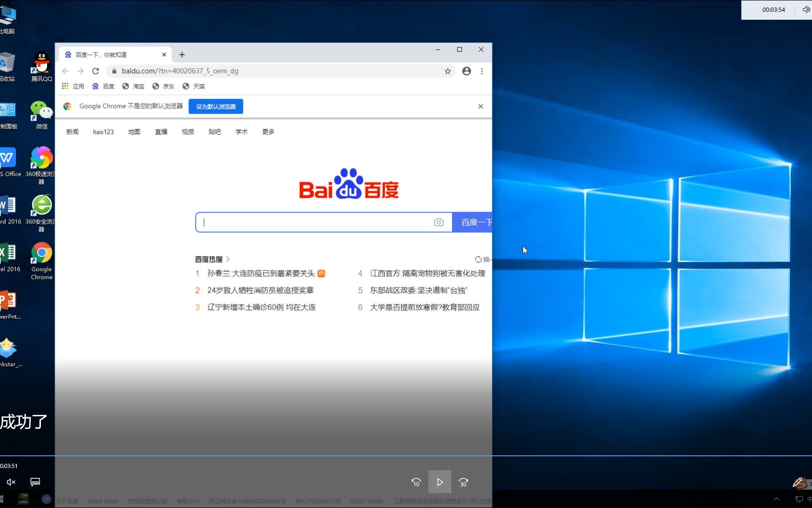Open hot search 孙春兰:大连防疫已到最紧要关头
The image size is (812, 508).
click(x=261, y=273)
